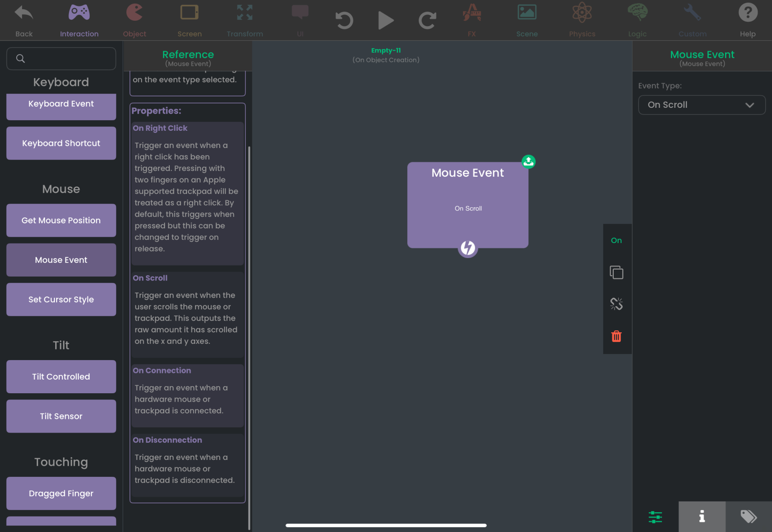Toggle the node On switch
Viewport: 772px width, 532px height.
tap(616, 240)
